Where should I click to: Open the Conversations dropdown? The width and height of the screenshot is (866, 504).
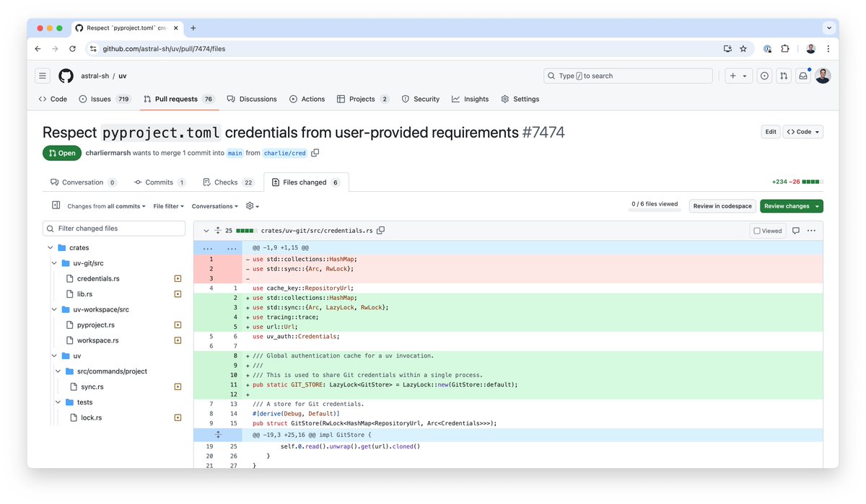pos(215,206)
